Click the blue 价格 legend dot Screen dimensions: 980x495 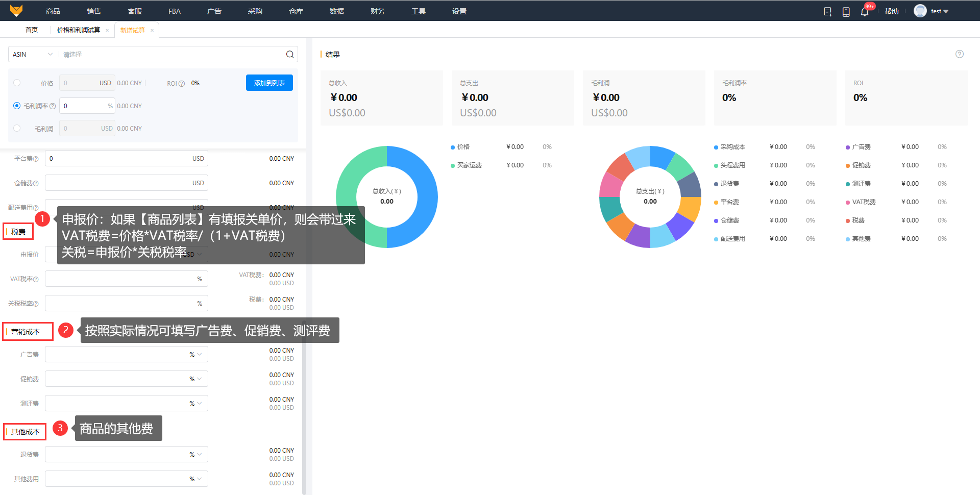pos(453,147)
